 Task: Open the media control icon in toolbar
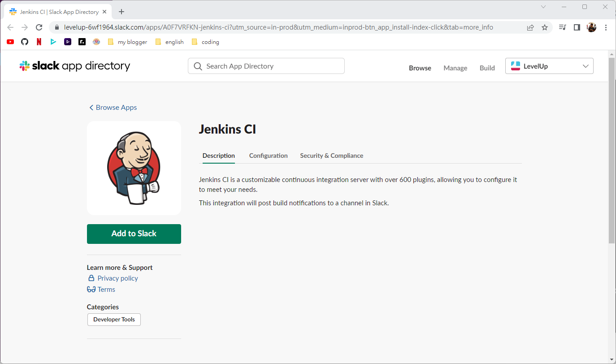[x=562, y=27]
